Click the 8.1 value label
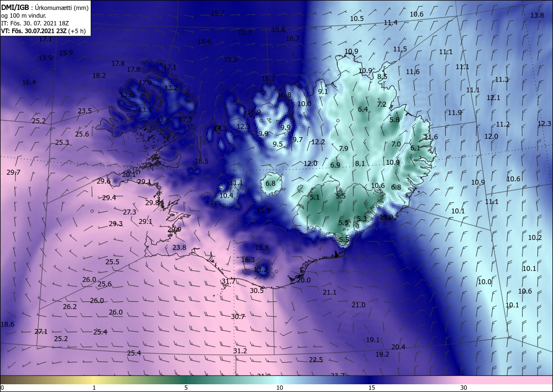The image size is (553, 392). [360, 163]
